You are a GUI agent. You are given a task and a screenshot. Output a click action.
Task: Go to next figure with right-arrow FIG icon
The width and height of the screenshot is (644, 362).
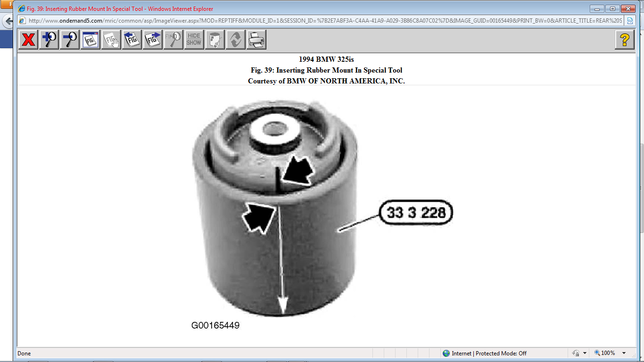152,40
